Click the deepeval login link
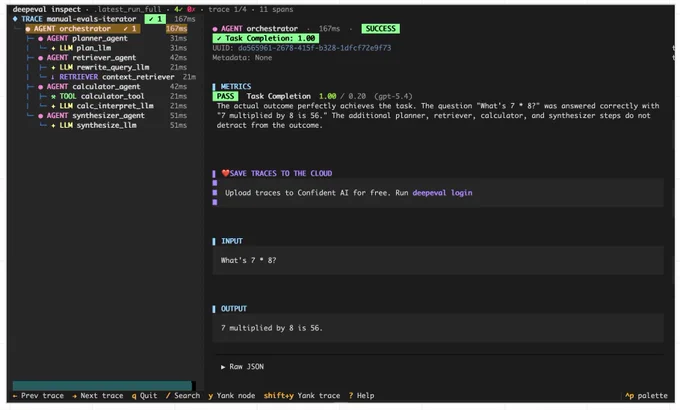This screenshot has height=410, width=680. [x=442, y=193]
